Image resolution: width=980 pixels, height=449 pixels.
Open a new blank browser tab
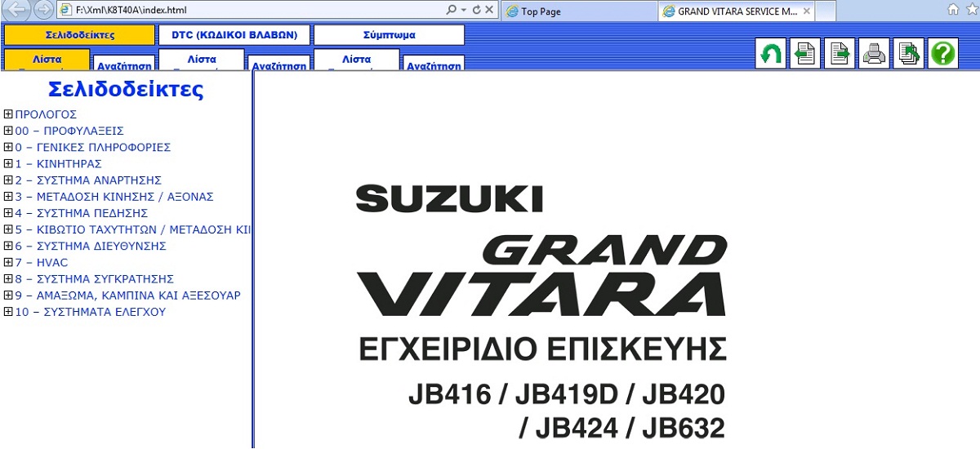pyautogui.click(x=826, y=11)
